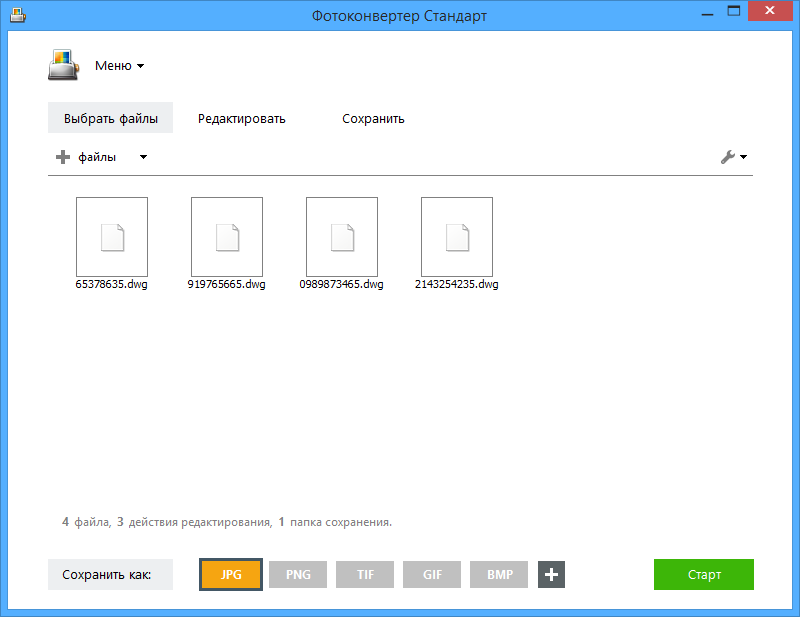Click the plus icon to add files
800x617 pixels.
coord(63,157)
